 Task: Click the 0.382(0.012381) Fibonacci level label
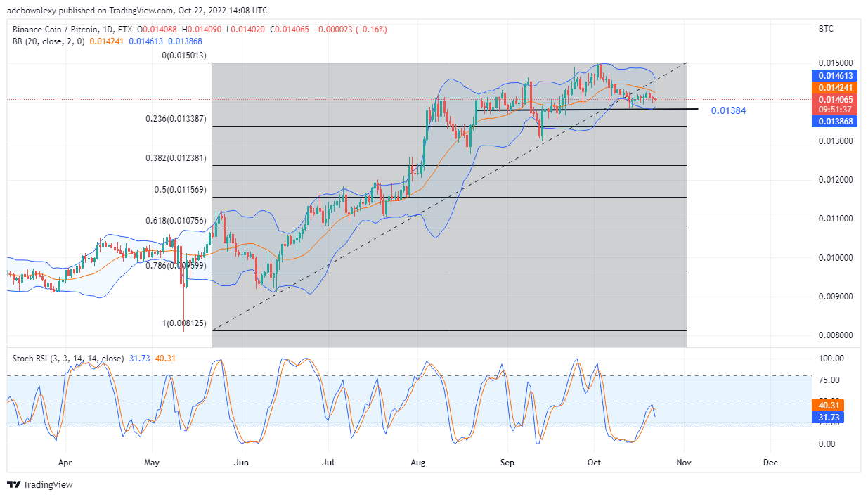pyautogui.click(x=176, y=158)
